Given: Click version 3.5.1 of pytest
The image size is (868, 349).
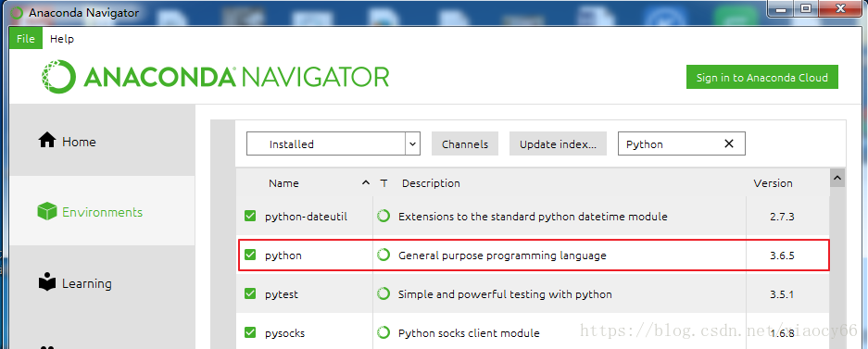Looking at the screenshot, I should coord(782,294).
